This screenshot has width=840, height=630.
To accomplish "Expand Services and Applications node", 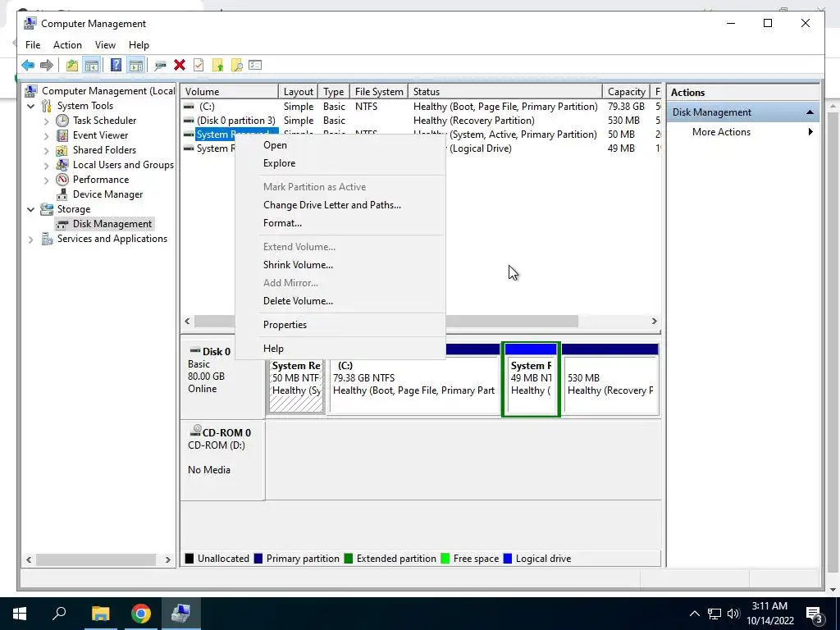I will pos(31,240).
